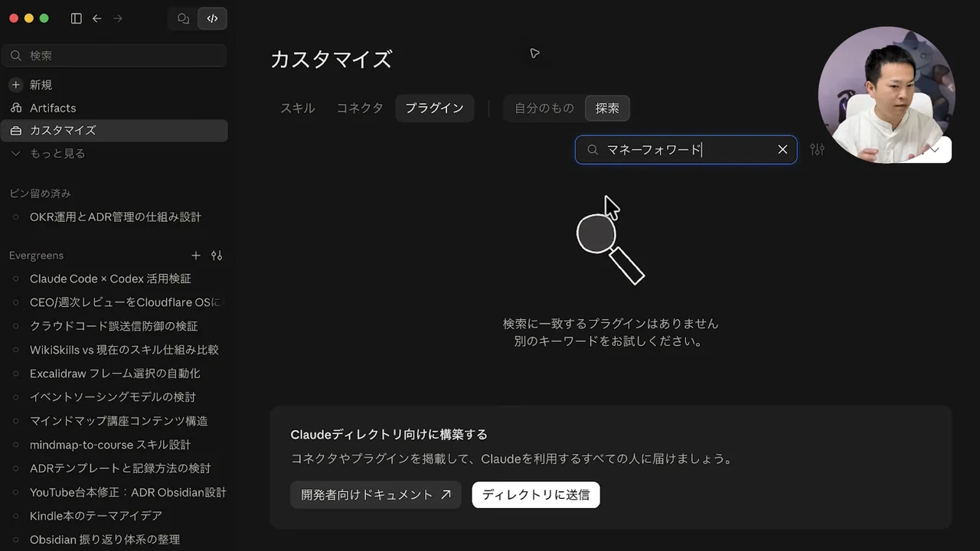Viewport: 980px width, 551px height.
Task: Toggle the sidebar panel icon
Action: pos(76,18)
